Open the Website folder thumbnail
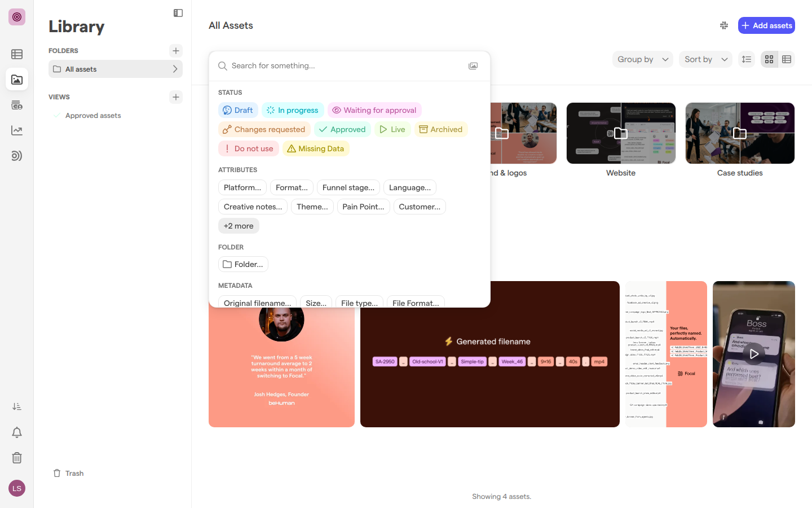The image size is (812, 508). pos(621,133)
